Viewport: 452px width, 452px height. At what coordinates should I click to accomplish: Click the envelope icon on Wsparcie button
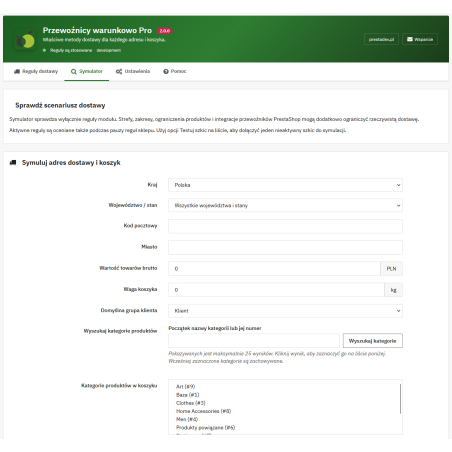[x=410, y=39]
